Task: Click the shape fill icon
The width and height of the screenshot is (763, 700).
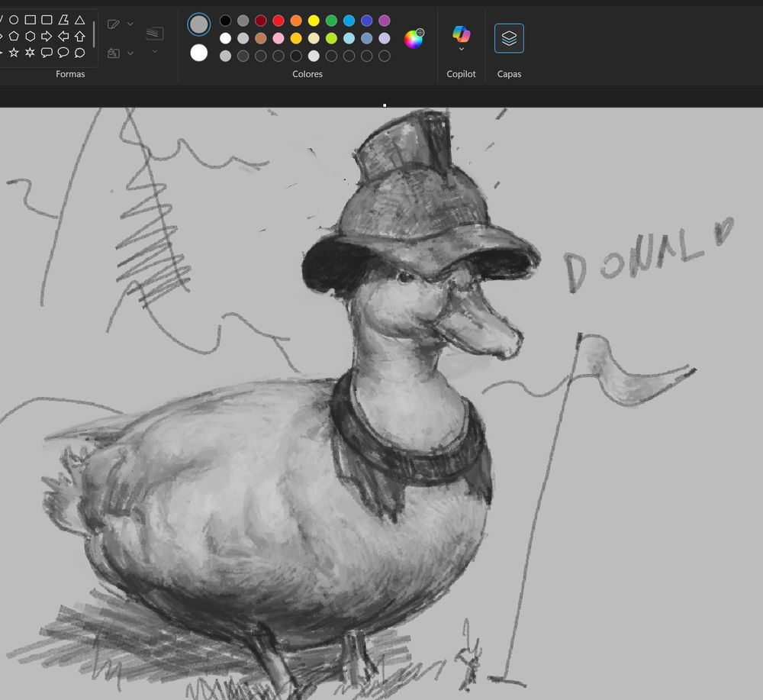Action: 114,53
